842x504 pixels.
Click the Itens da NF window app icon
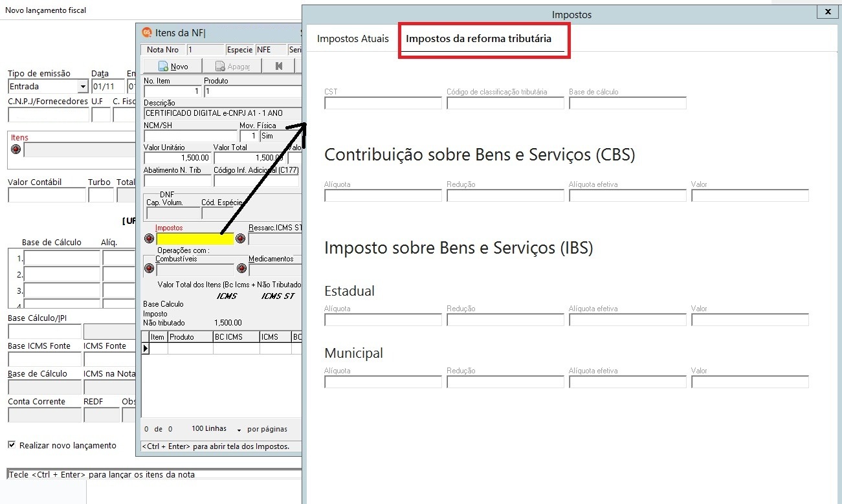(x=147, y=33)
